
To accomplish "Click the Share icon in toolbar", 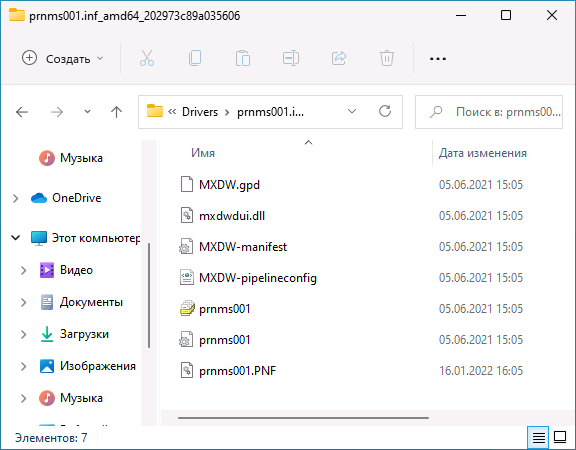I will [x=339, y=58].
